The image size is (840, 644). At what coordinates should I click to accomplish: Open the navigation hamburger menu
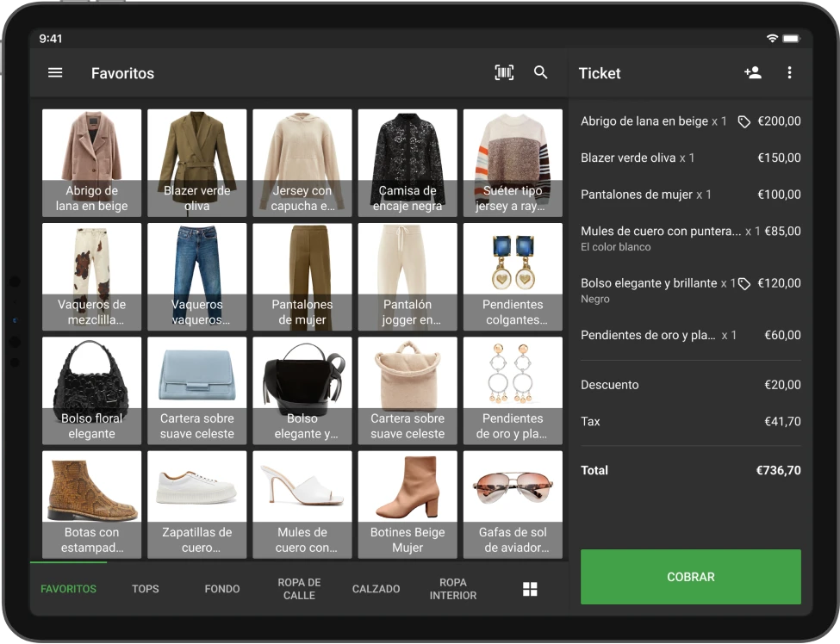(x=55, y=73)
